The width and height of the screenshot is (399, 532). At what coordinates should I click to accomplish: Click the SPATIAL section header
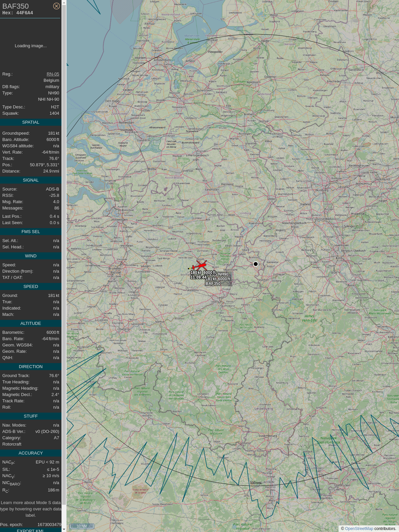[31, 122]
